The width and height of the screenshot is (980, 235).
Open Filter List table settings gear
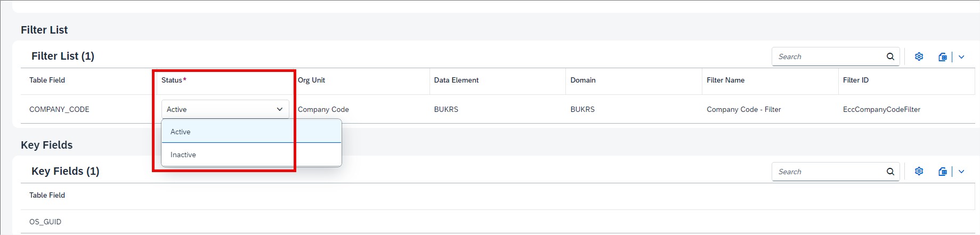pos(919,56)
